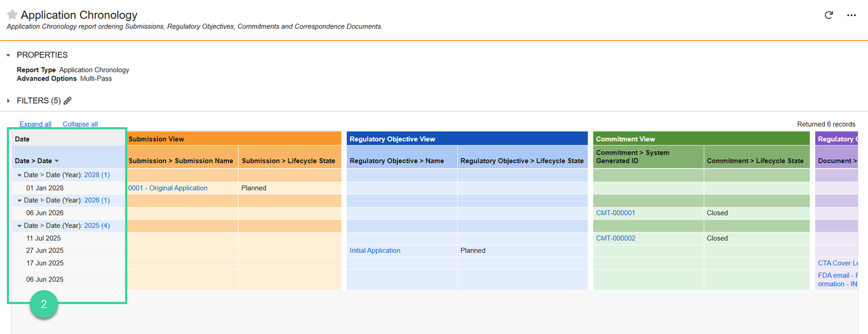The image size is (868, 334).
Task: Refresh the Application Chronology report
Action: coord(829,15)
